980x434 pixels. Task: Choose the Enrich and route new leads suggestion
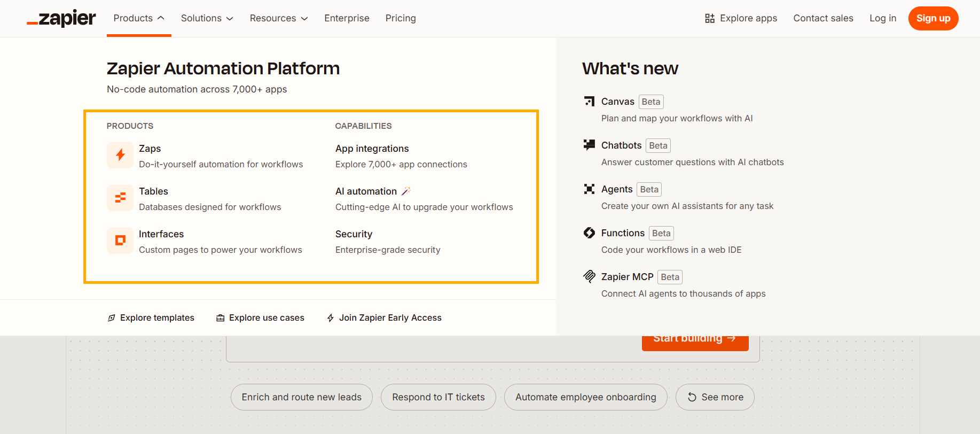coord(301,397)
